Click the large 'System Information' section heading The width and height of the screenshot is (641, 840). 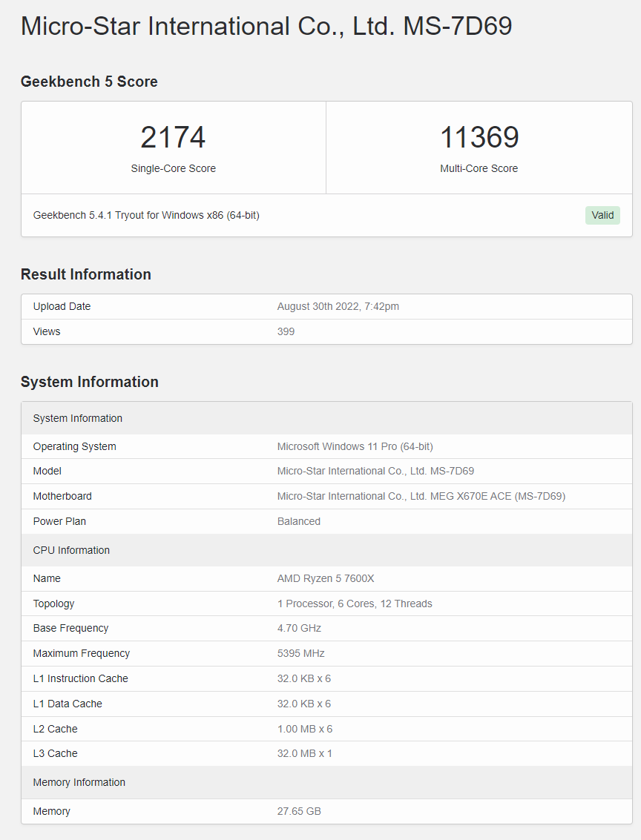pos(90,382)
